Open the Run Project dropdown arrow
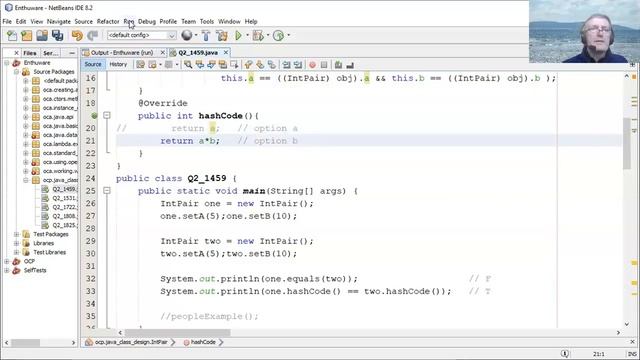Viewport: 640px width, 360px height. point(247,36)
